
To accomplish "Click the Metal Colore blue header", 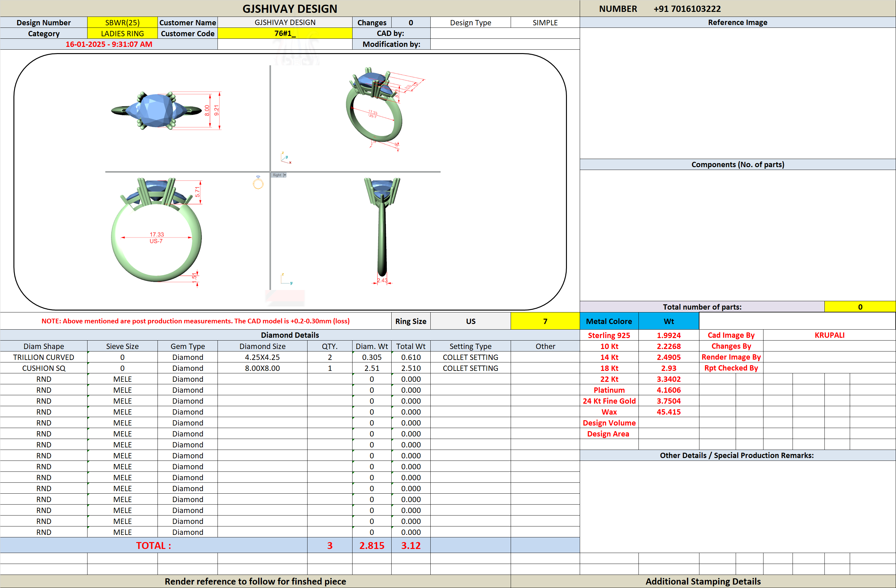I will click(609, 321).
